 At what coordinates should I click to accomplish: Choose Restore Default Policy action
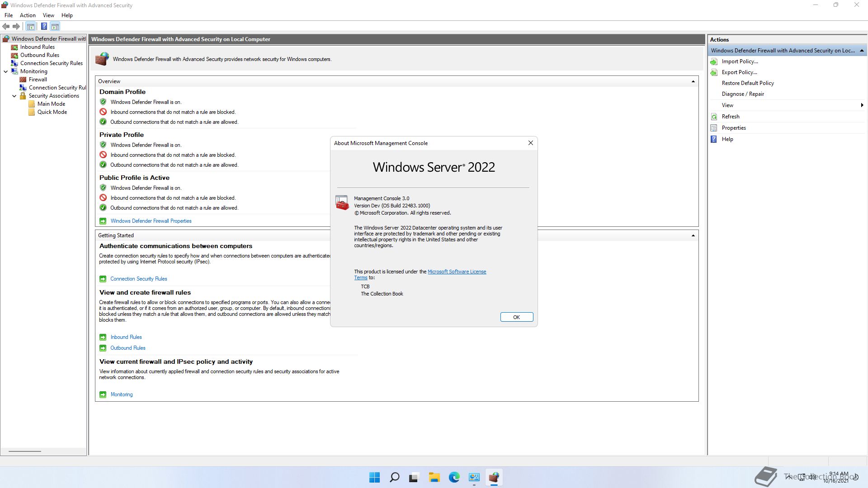[748, 83]
